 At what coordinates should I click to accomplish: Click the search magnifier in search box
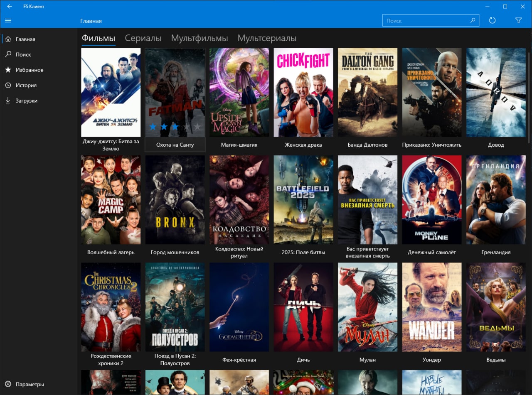pos(473,20)
